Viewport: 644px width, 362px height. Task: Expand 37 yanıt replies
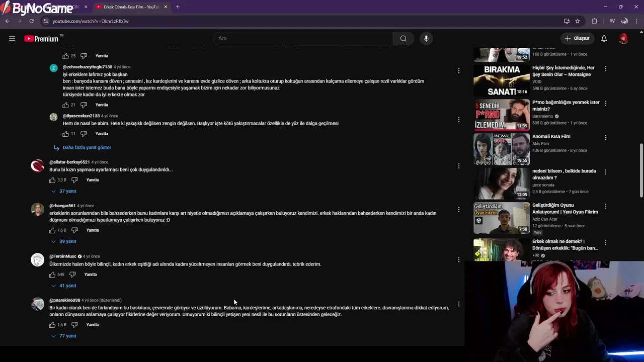coord(64,191)
